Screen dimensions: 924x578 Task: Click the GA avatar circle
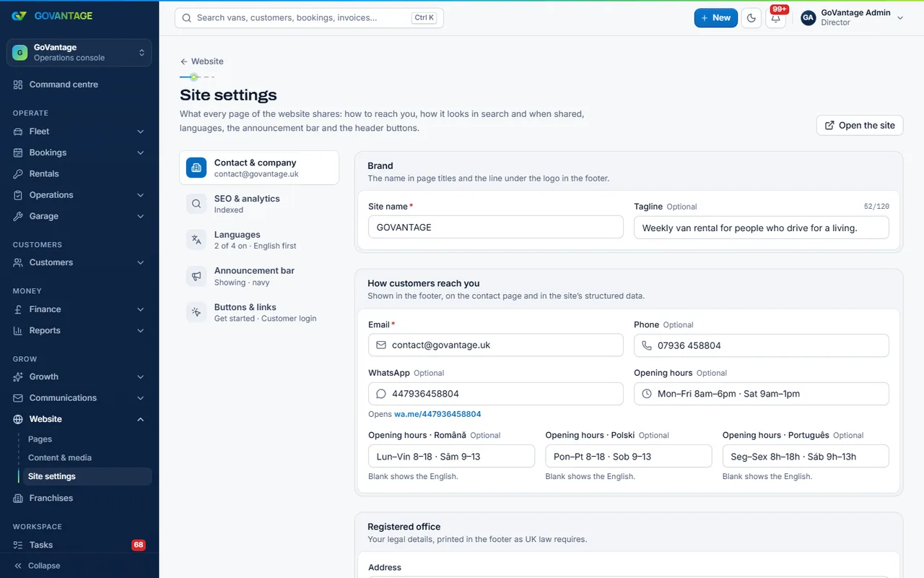click(x=808, y=18)
